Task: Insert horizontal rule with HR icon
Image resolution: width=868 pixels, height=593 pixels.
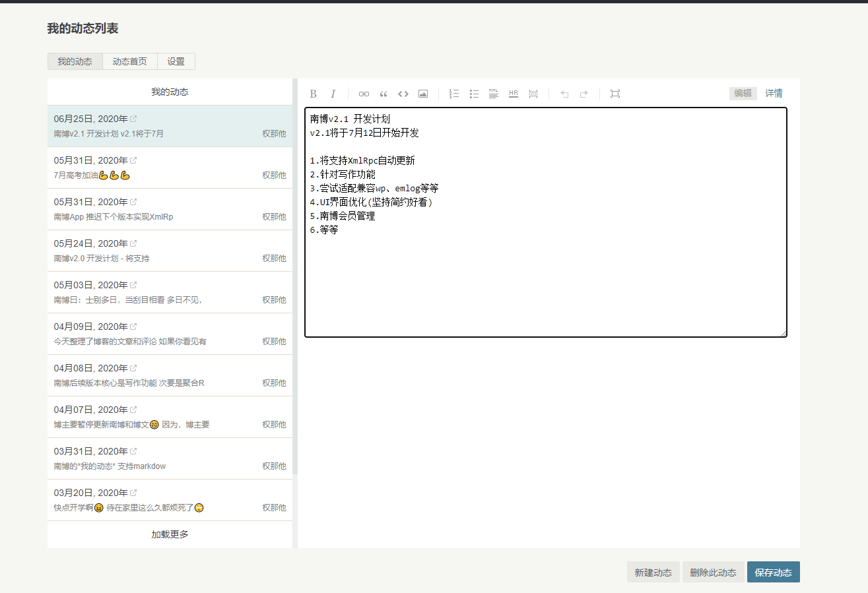Action: tap(514, 94)
